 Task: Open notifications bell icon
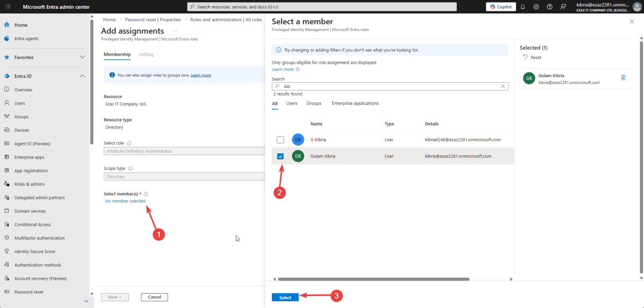coord(523,7)
